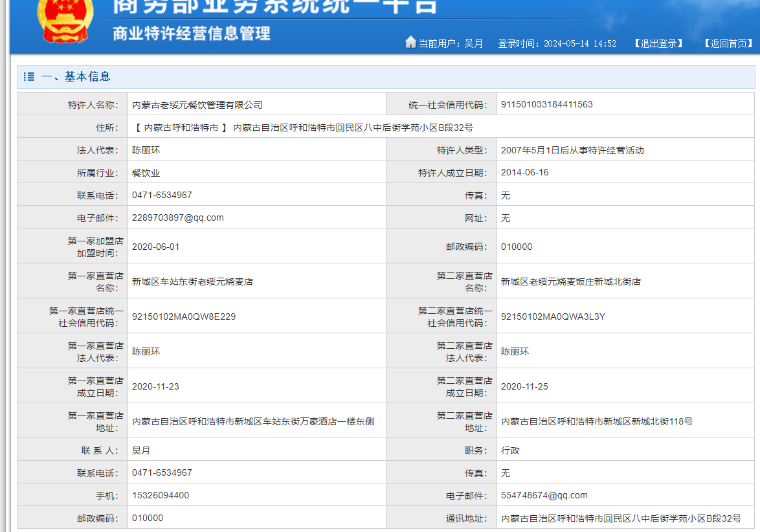Screen dimensions: 760x532
Task: Click the founding date 2014-06-16
Action: (525, 173)
